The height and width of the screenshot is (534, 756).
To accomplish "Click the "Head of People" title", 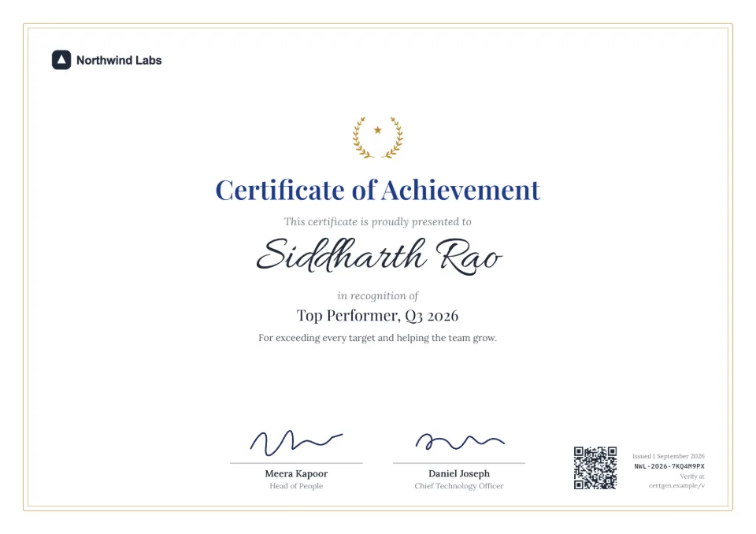I will [x=296, y=486].
